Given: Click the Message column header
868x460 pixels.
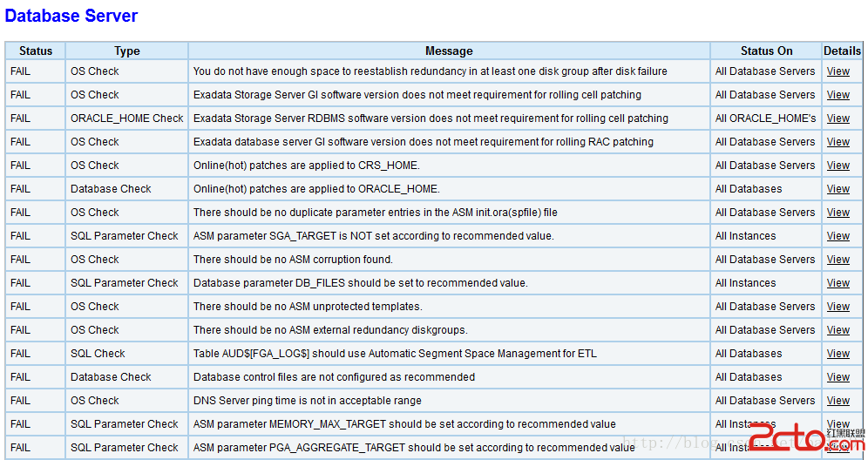Looking at the screenshot, I should pos(449,51).
